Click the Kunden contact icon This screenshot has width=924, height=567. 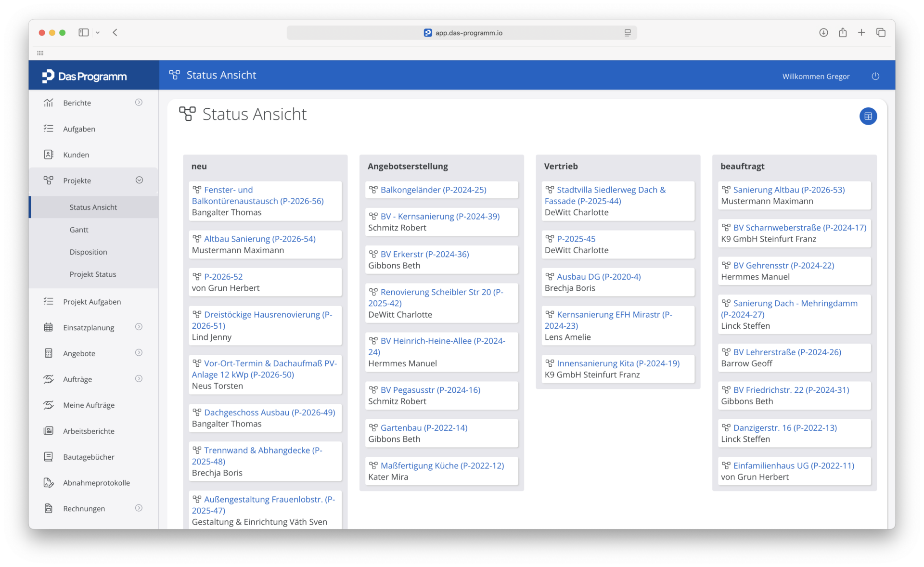click(x=49, y=155)
